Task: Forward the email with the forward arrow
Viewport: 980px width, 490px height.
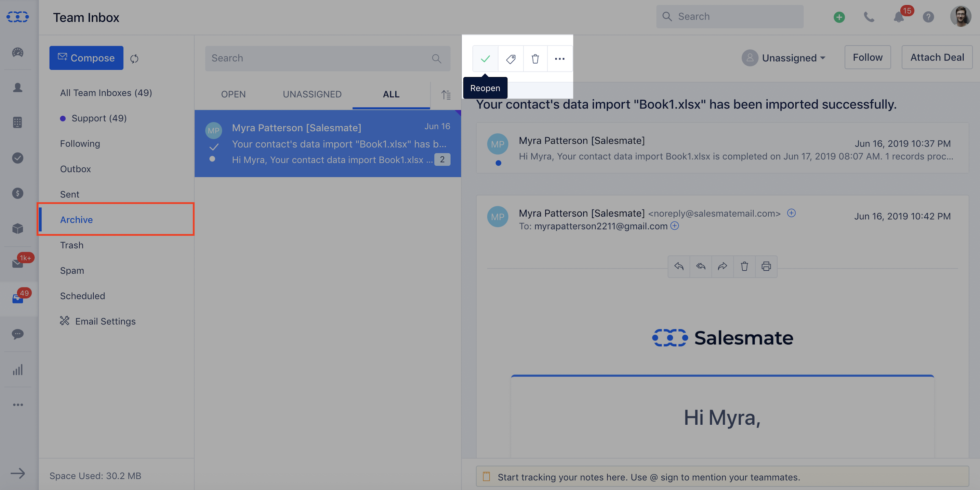Action: (x=723, y=267)
